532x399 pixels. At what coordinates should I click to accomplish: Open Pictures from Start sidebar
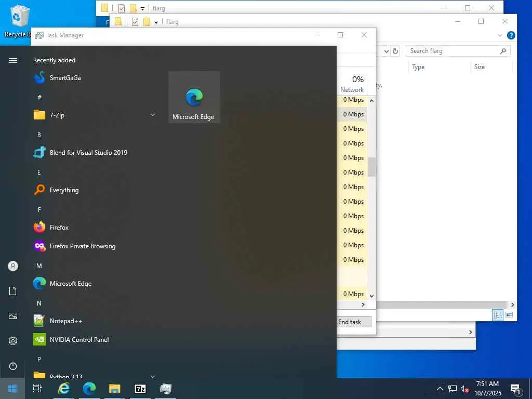tap(13, 316)
